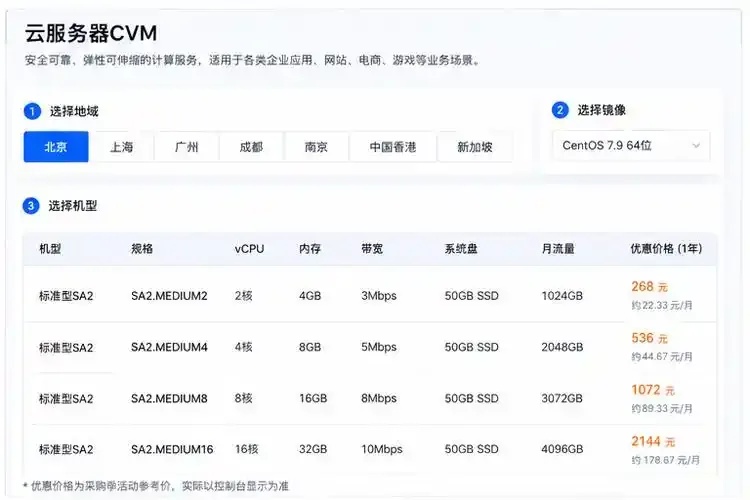The width and height of the screenshot is (750, 500).
Task: Select the 上海 region
Action: click(x=121, y=146)
